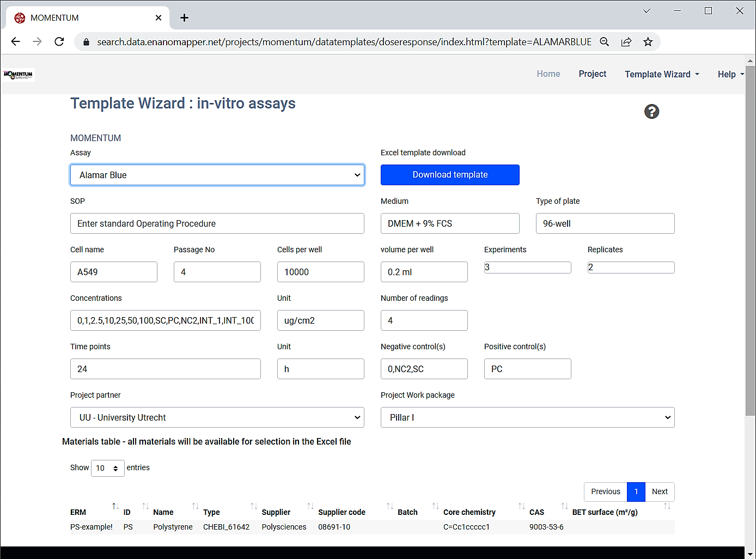This screenshot has width=756, height=559.
Task: Open a new browser tab
Action: pos(185,18)
